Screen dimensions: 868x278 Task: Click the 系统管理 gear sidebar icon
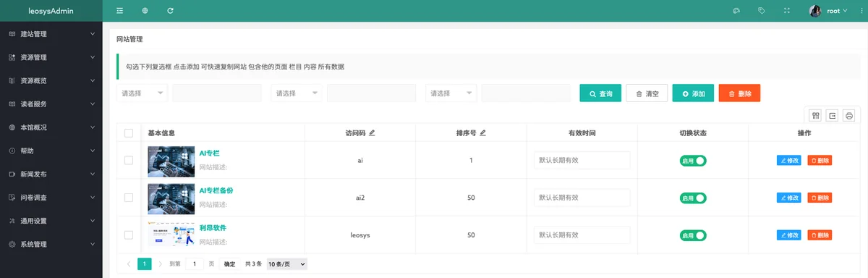click(12, 244)
